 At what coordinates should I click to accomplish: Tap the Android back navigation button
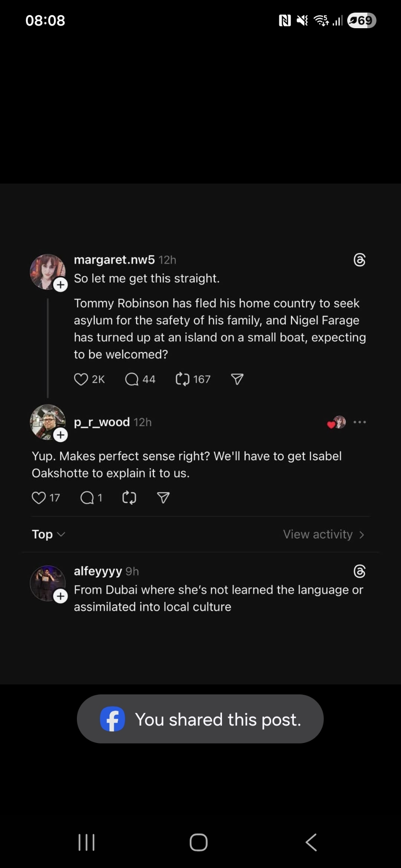(x=311, y=842)
